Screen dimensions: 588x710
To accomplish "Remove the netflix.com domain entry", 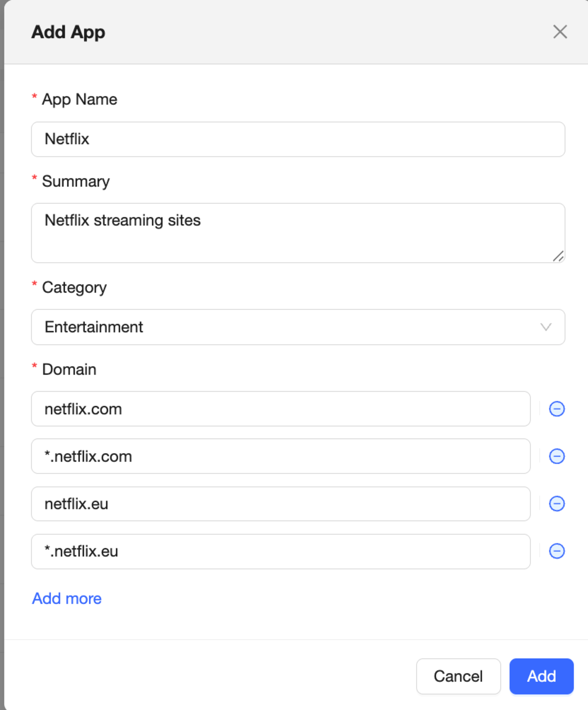I will (556, 409).
